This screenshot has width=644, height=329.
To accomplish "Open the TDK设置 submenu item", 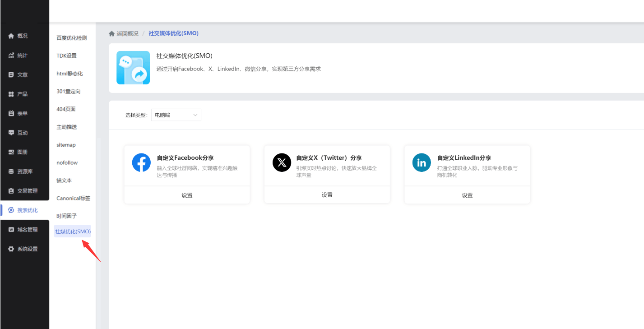I will tap(66, 56).
